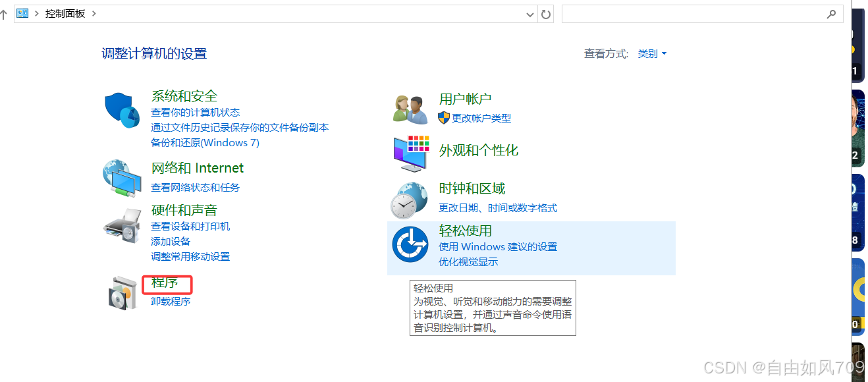
Task: Click 卸载程序 link
Action: click(x=171, y=302)
